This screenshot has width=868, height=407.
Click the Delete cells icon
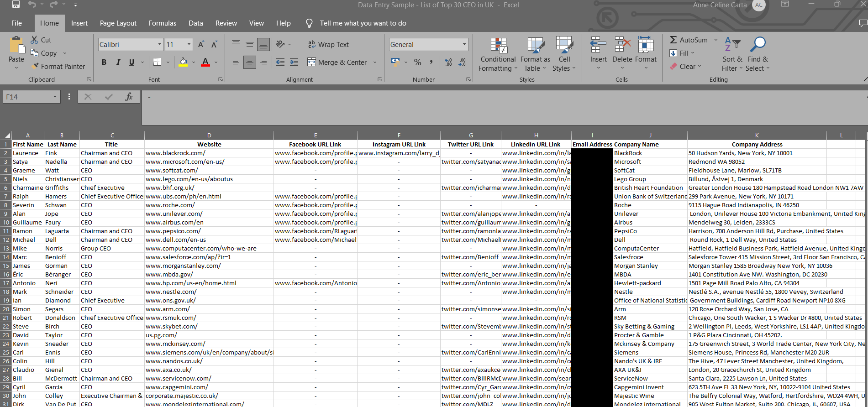(622, 45)
